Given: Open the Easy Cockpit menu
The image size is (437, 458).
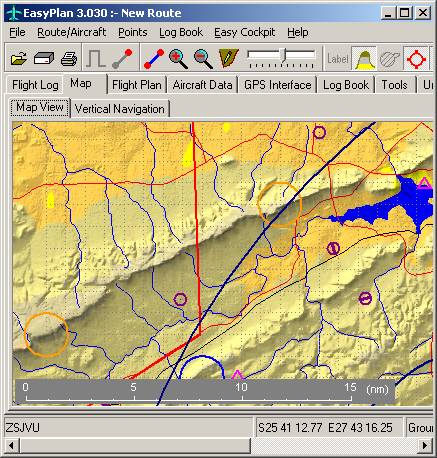Looking at the screenshot, I should point(245,32).
